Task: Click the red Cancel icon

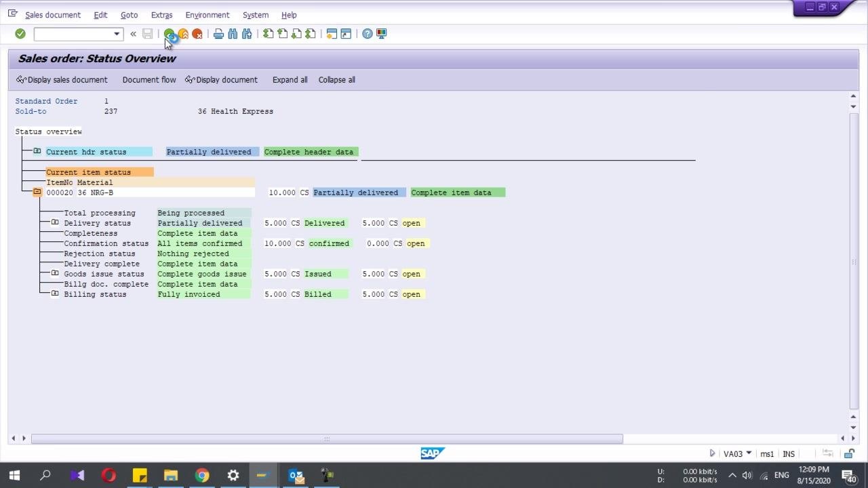Action: [197, 34]
